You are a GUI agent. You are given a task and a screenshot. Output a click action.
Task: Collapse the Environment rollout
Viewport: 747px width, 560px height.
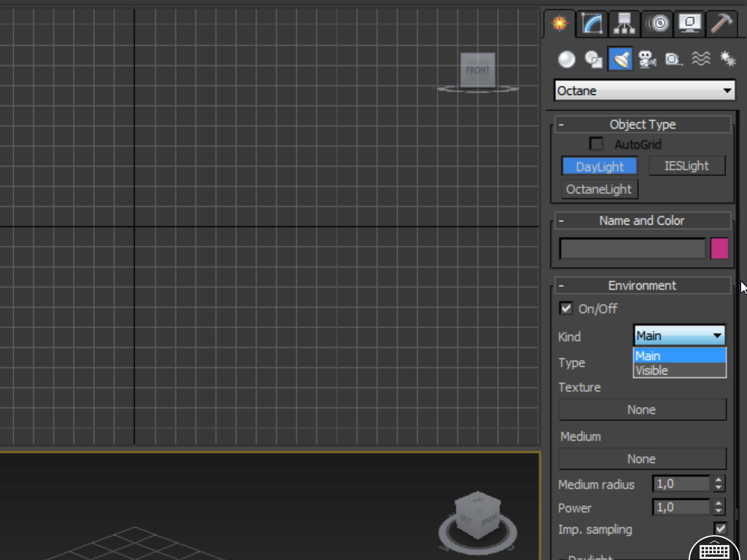pyautogui.click(x=562, y=286)
